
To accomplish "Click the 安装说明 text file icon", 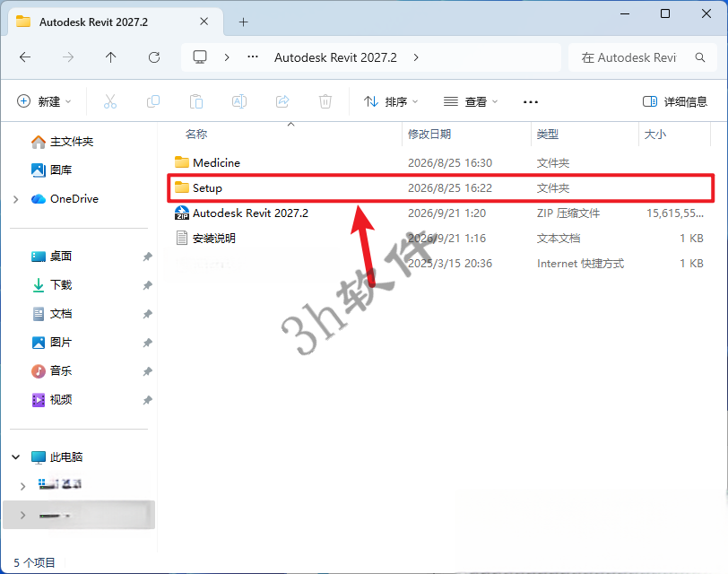I will coord(181,238).
